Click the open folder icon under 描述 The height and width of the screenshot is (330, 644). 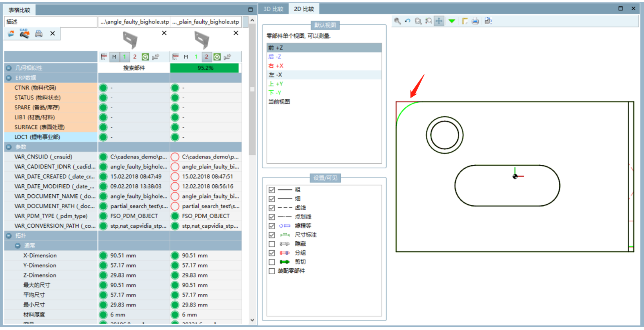11,34
